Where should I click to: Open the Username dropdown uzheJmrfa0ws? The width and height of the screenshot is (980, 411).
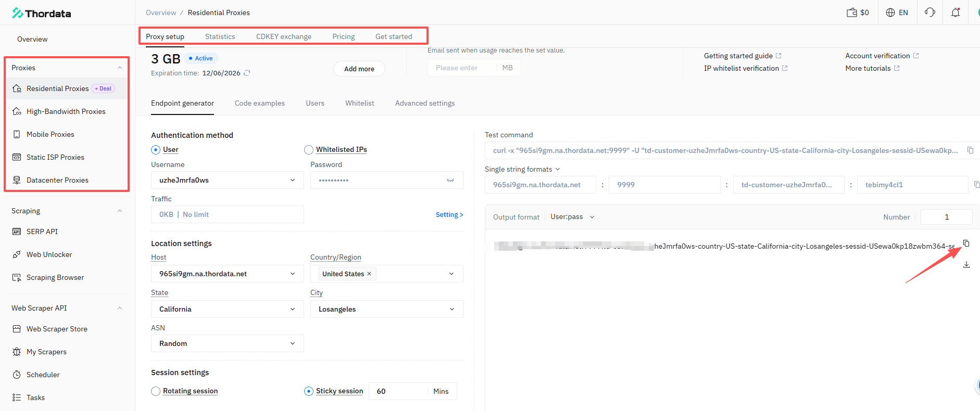pos(228,180)
